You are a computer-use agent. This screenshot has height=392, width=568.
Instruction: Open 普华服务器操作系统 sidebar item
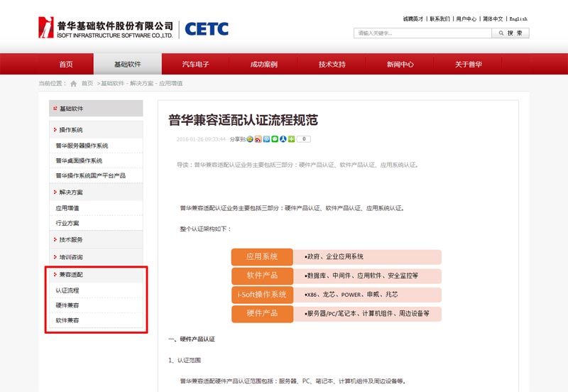96,146
